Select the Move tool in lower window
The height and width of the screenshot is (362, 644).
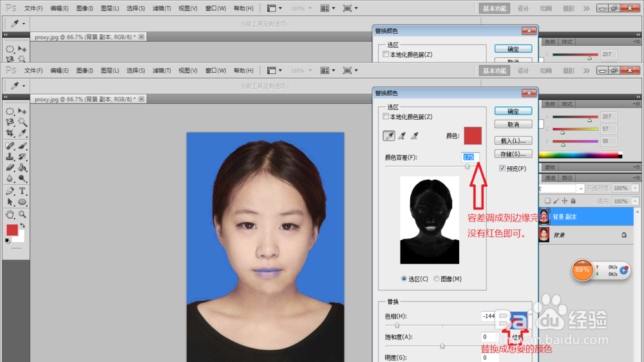pos(22,111)
